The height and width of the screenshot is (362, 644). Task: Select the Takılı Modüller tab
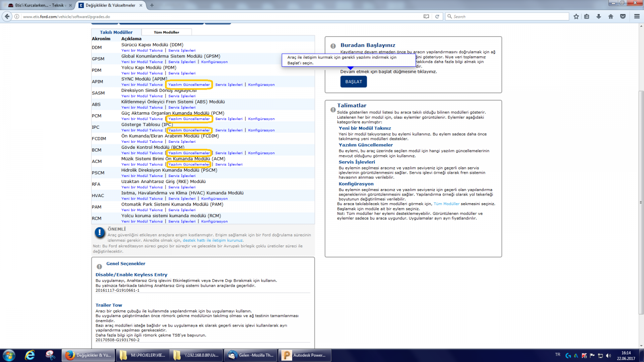click(x=116, y=32)
